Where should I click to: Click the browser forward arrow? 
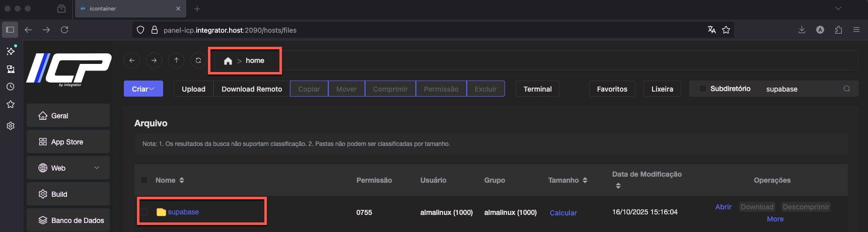click(x=46, y=30)
